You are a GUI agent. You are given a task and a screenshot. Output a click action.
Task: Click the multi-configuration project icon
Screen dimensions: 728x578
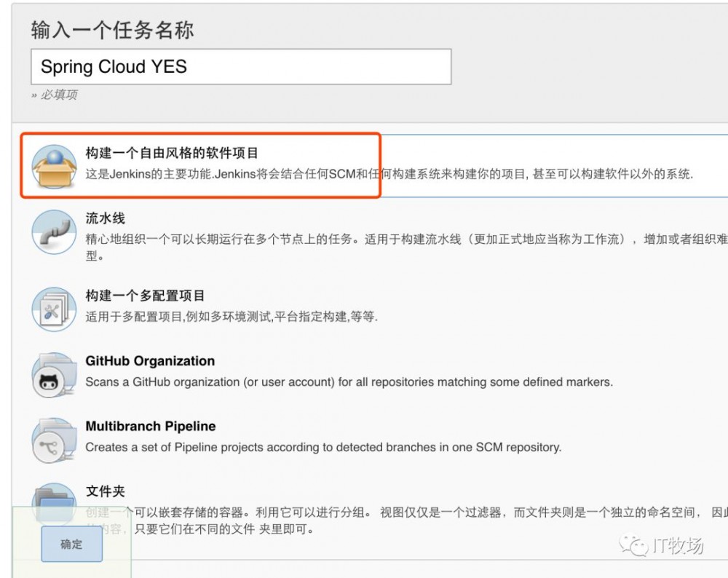(53, 308)
